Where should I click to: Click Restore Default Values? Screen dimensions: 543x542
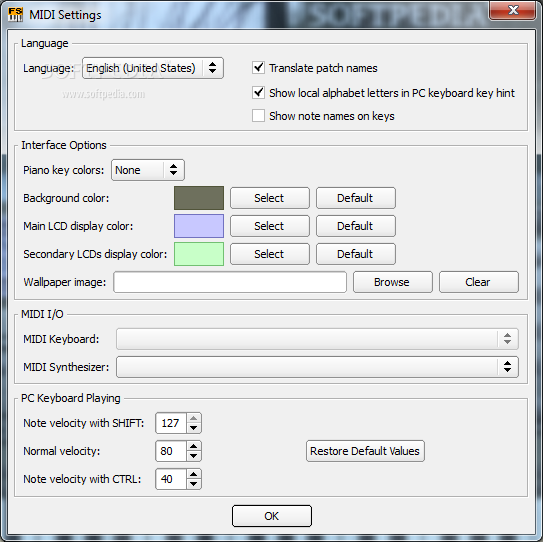[x=365, y=451]
